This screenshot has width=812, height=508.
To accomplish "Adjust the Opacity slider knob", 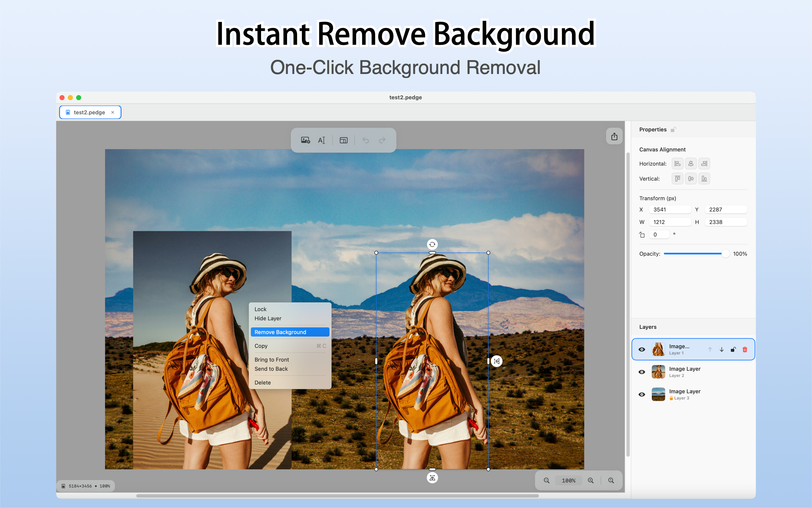I will [725, 254].
